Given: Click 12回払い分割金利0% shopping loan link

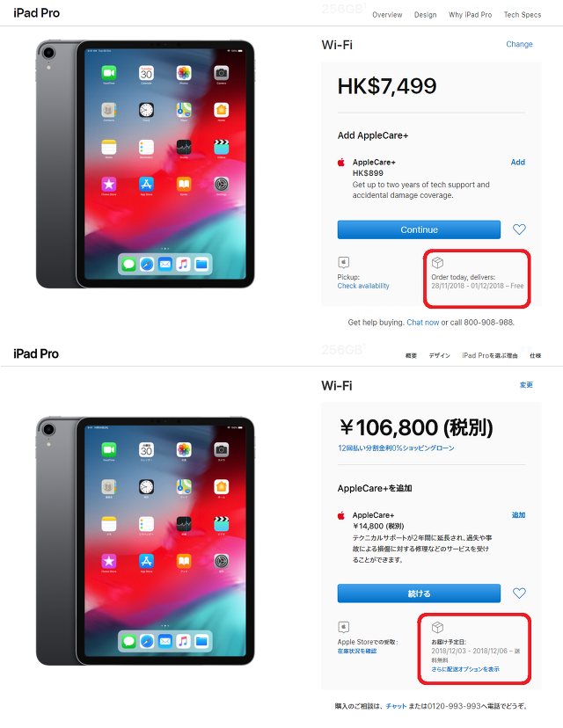Looking at the screenshot, I should click(x=396, y=448).
